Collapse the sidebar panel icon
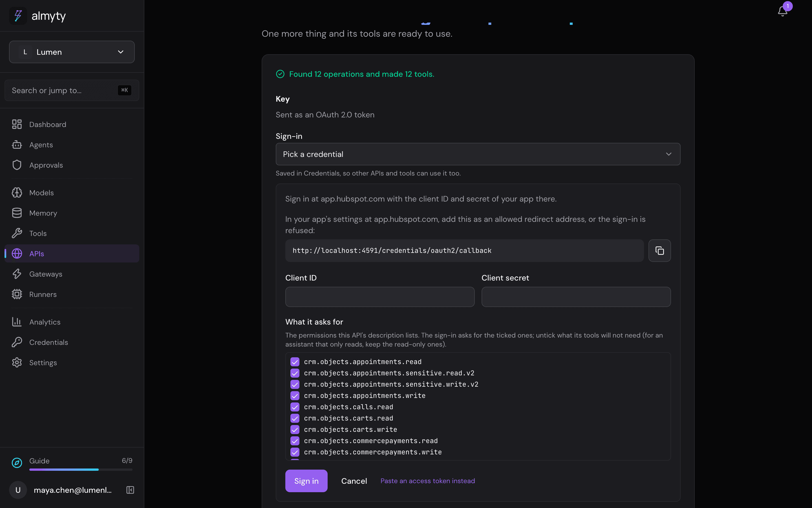This screenshot has height=508, width=812. click(130, 490)
